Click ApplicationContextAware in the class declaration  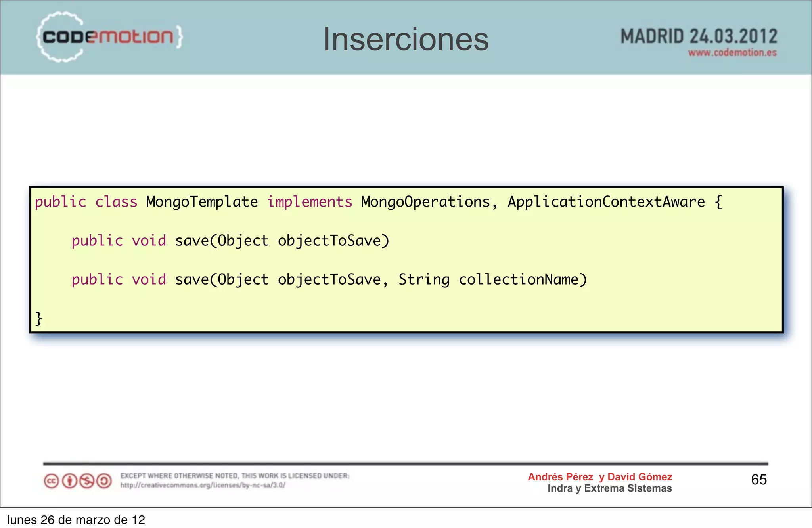coord(606,202)
